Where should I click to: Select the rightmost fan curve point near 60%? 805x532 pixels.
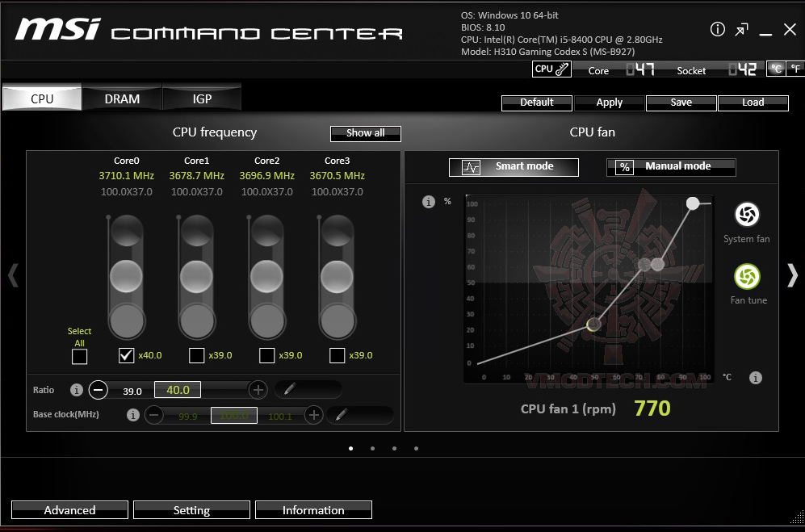pos(658,265)
